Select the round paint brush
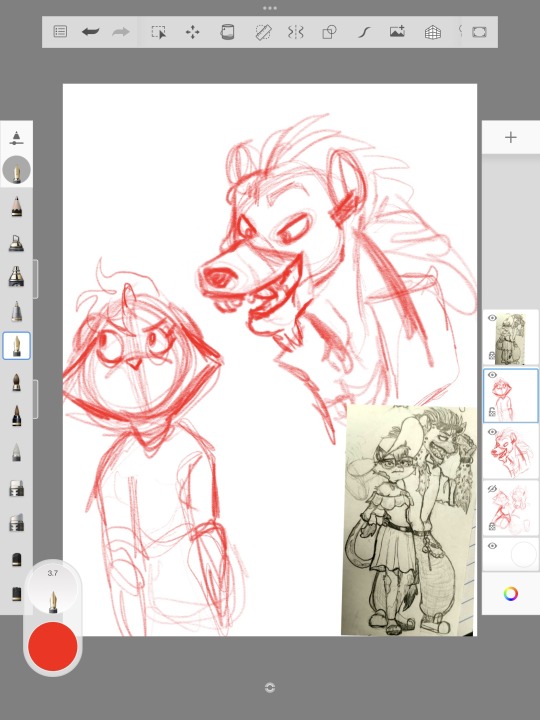The width and height of the screenshot is (540, 720). pyautogui.click(x=17, y=382)
